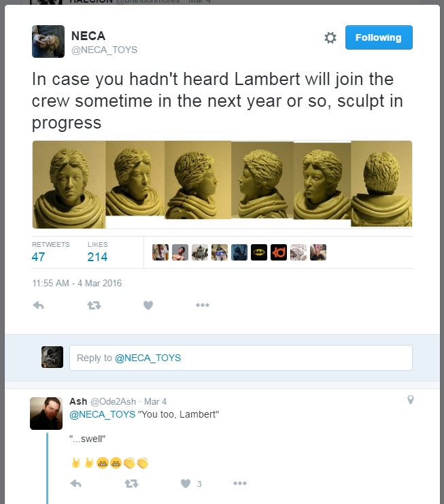Open more options dots on Ash's reply
Viewport: 444px width, 504px height.
coord(240,483)
